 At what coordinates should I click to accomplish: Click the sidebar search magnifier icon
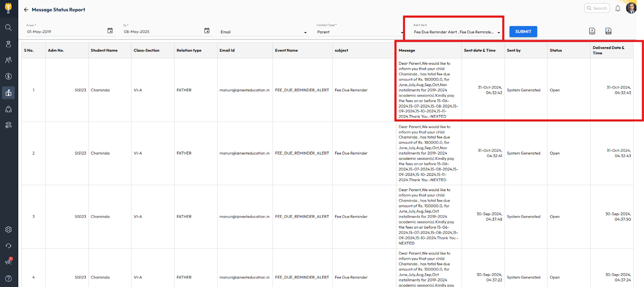point(8,27)
